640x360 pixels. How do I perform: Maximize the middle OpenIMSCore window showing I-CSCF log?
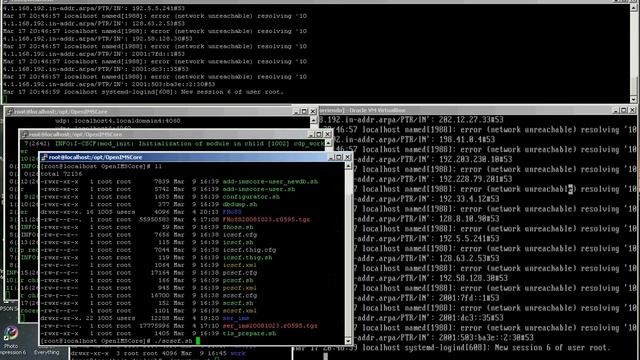point(319,134)
